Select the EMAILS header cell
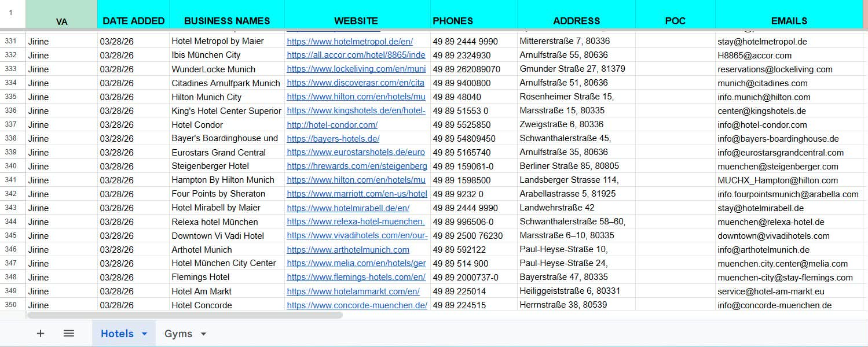The width and height of the screenshot is (868, 347). (x=789, y=14)
